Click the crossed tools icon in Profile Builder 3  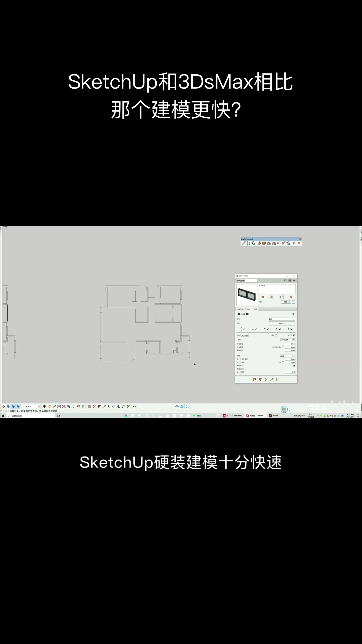283,243
